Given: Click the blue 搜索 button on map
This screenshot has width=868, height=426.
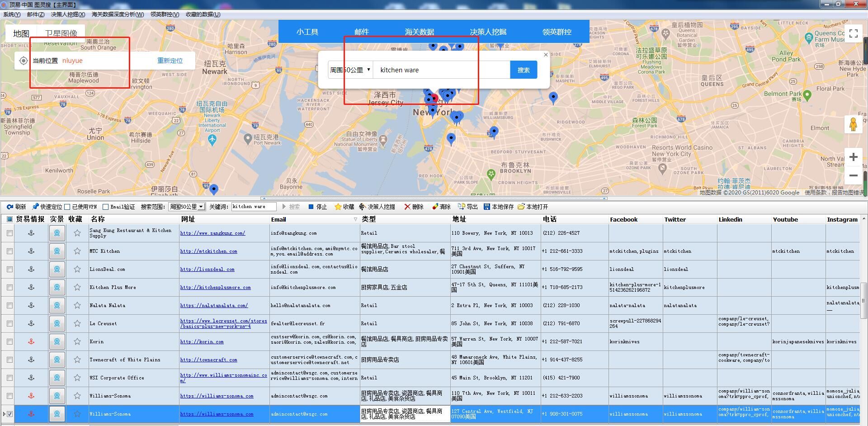Looking at the screenshot, I should click(524, 70).
